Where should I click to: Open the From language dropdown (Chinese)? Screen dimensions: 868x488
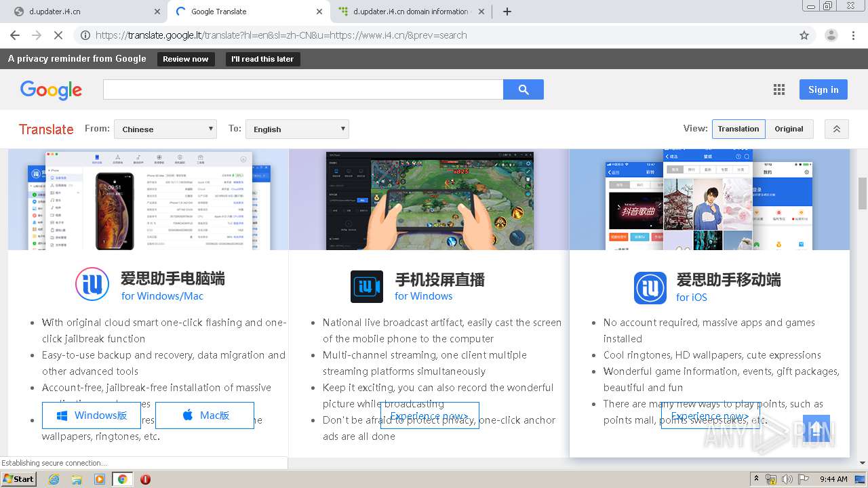click(x=165, y=129)
